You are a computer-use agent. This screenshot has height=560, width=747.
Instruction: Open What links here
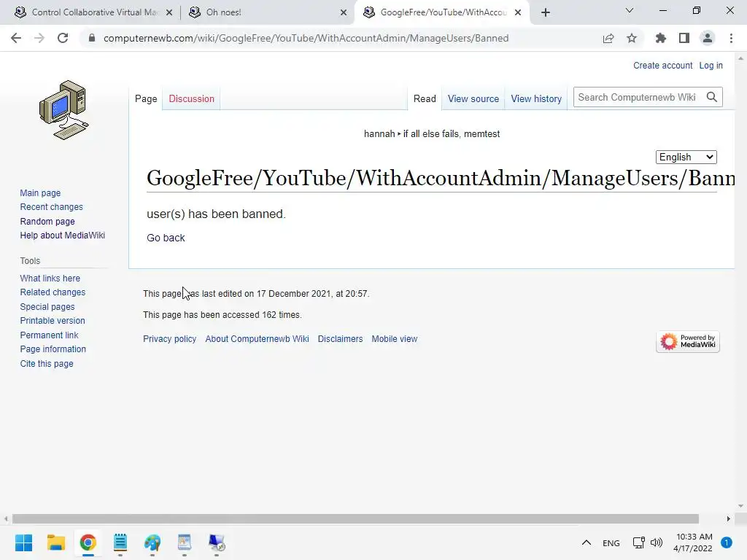click(50, 278)
